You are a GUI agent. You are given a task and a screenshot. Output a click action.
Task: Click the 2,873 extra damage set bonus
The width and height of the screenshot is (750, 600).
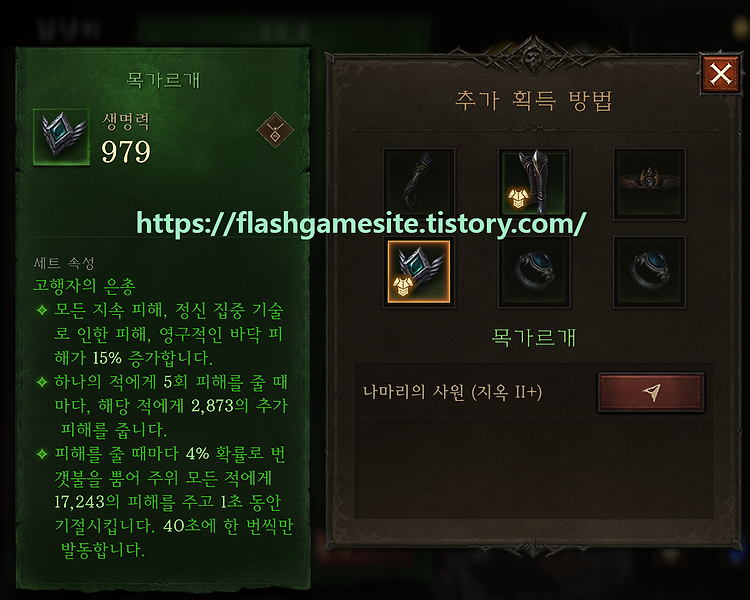pos(163,406)
